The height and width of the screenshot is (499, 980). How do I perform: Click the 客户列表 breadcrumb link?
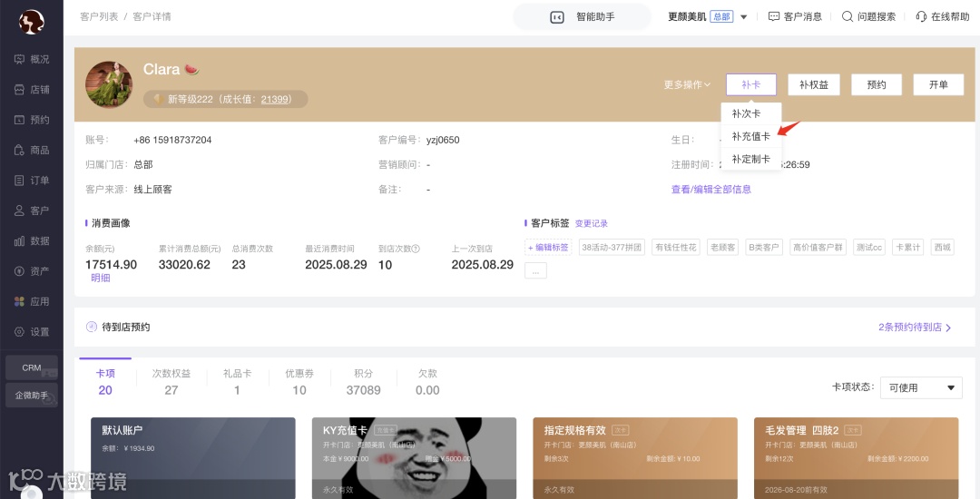click(x=99, y=17)
